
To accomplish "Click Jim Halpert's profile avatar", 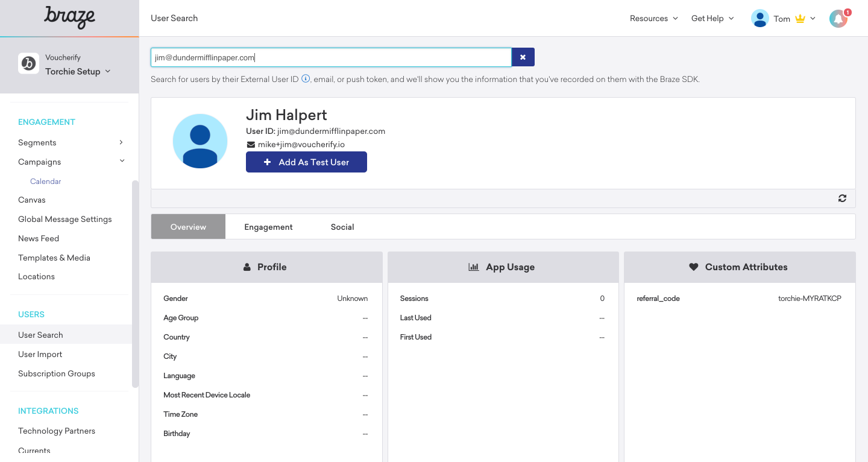I will pos(200,141).
